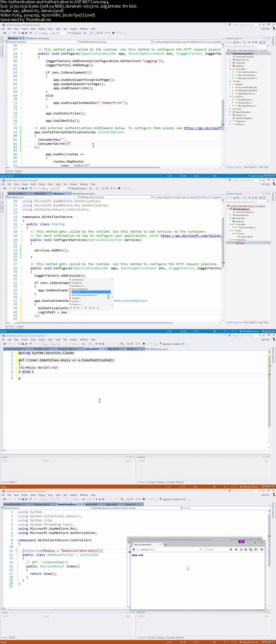This screenshot has height=644, width=276.
Task: Open Index.cshtml in WintellectSecure Solution Explorer
Action: tap(246, 237)
